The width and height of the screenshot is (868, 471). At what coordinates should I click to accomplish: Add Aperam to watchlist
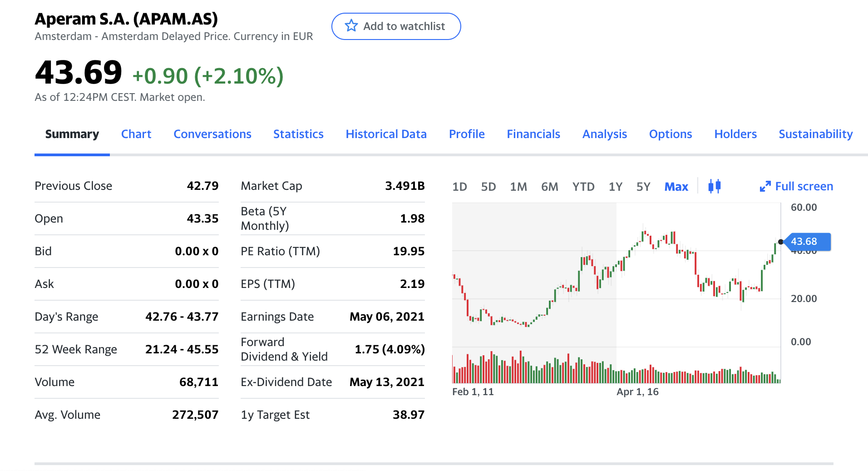(x=396, y=26)
